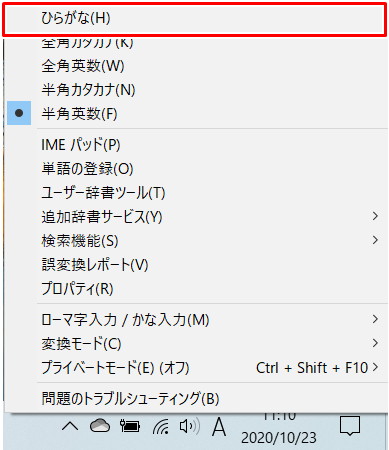389x450 pixels.
Task: Click the IME 'A' input mode indicator
Action: point(219,426)
